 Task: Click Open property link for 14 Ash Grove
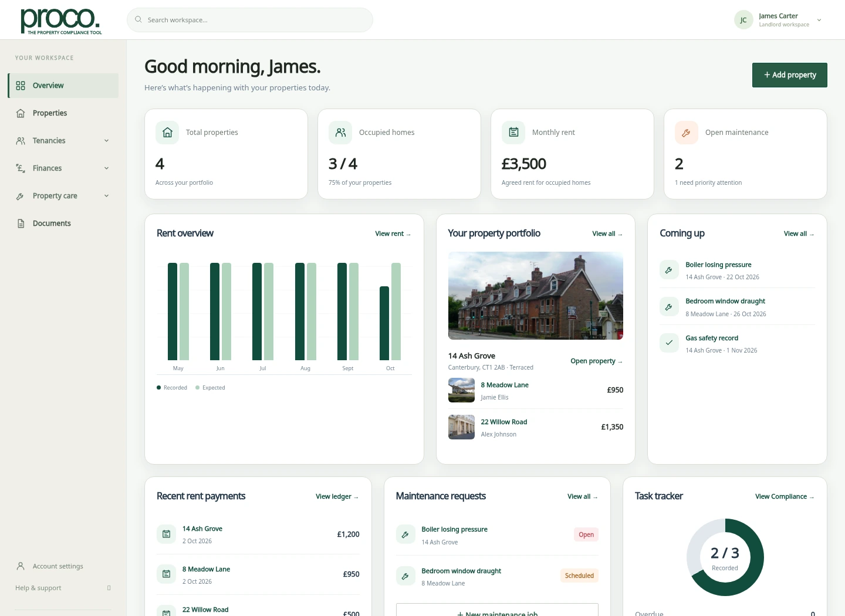pos(597,361)
